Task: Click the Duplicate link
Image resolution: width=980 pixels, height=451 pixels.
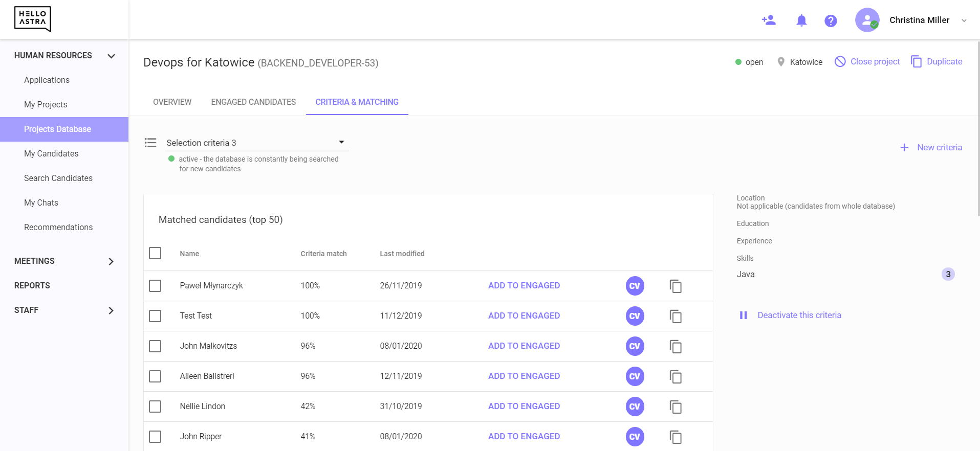Action: pyautogui.click(x=945, y=61)
